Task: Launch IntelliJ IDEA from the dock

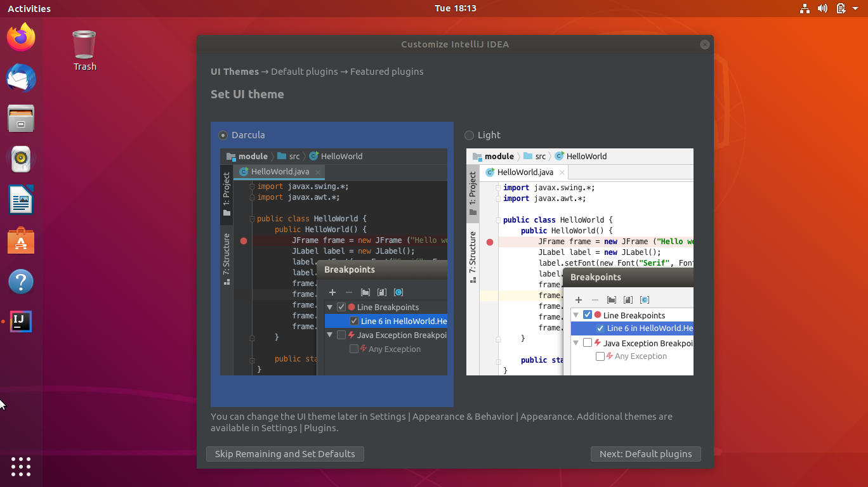Action: 21,321
